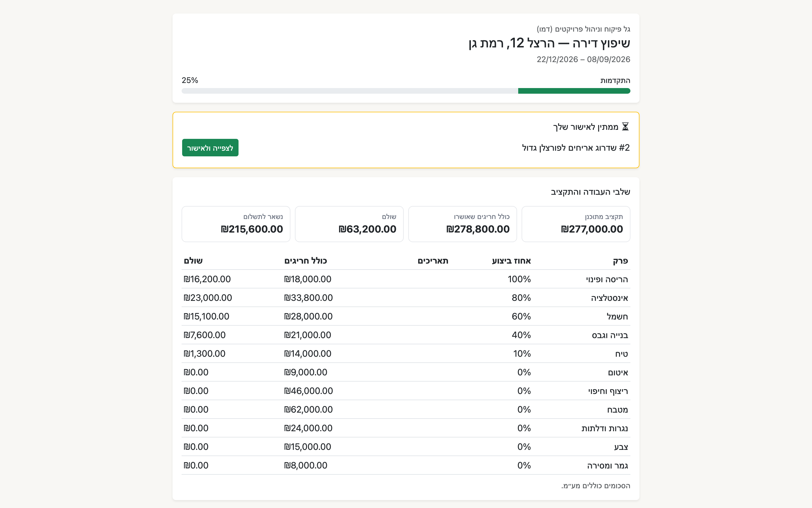Screen dimensions: 812x508
Task: Click the שולם table column header
Action: [193, 261]
